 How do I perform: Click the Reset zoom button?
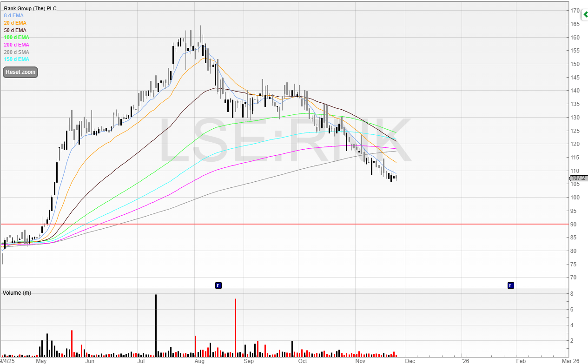(20, 72)
